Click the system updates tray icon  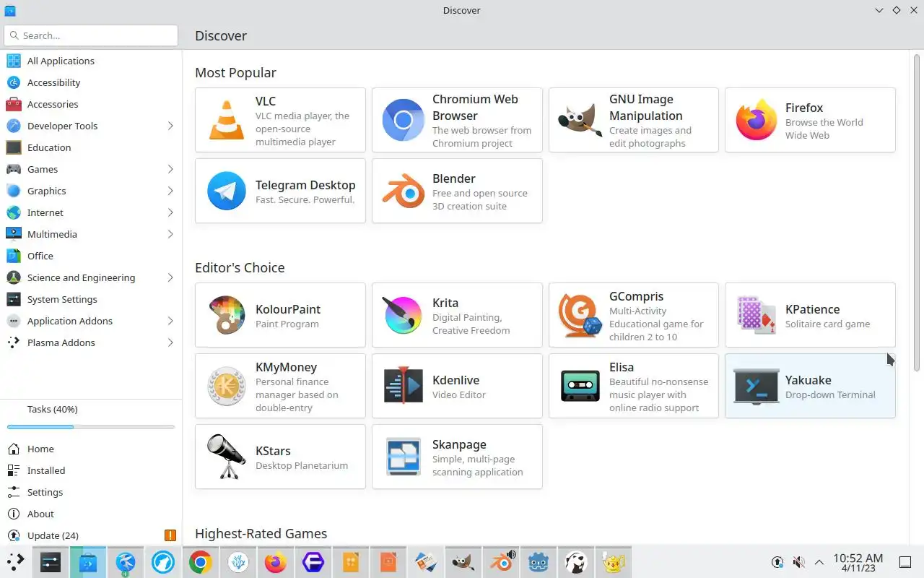point(777,562)
